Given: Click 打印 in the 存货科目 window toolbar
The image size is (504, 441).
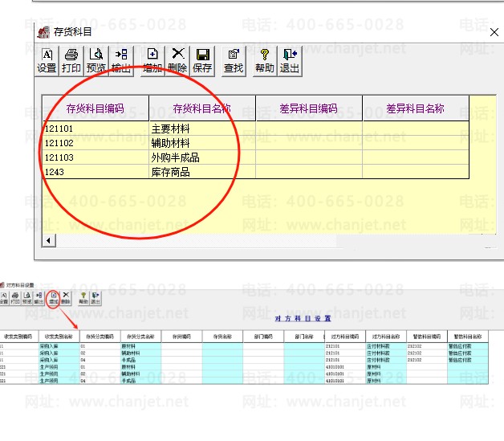Looking at the screenshot, I should coord(71,61).
